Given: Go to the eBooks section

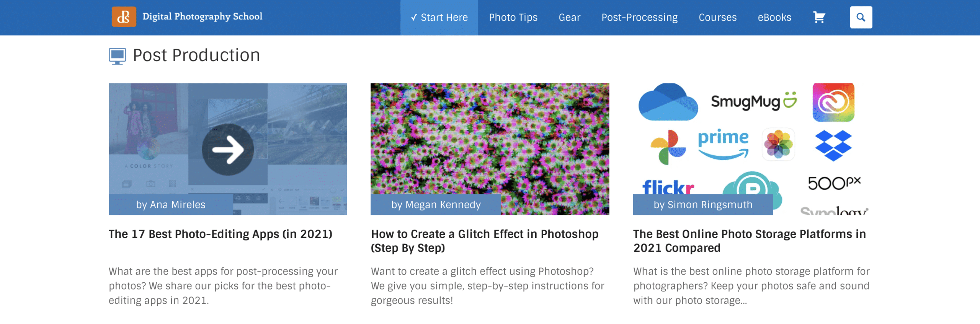Looking at the screenshot, I should click(x=774, y=18).
